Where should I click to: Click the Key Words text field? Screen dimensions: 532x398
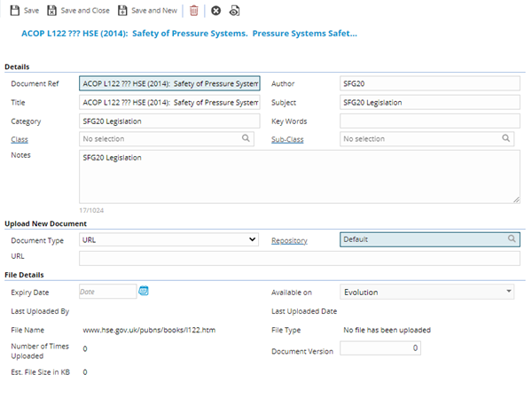click(x=429, y=121)
